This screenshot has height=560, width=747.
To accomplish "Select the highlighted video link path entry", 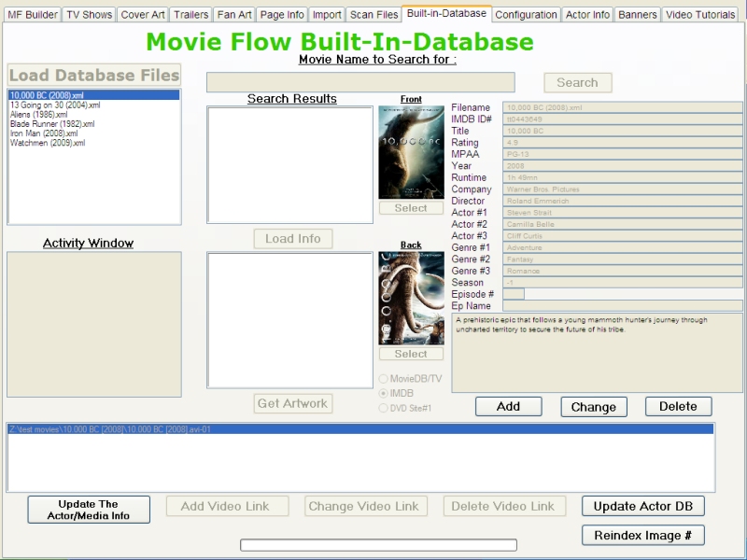I will pyautogui.click(x=360, y=429).
